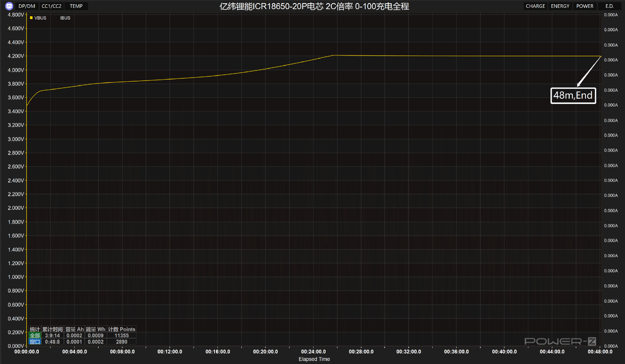
Task: Click the window time value 0:48:8
Action: 52,342
